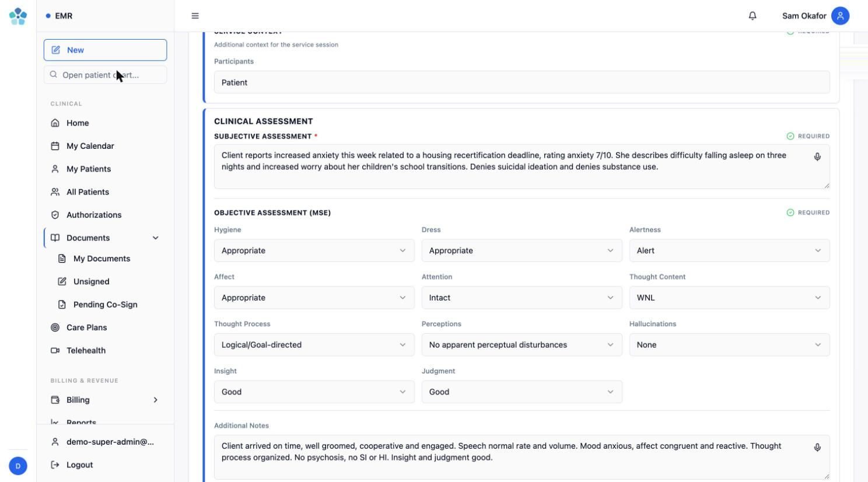Open the Thought Process dropdown
Image resolution: width=868 pixels, height=482 pixels.
[314, 345]
